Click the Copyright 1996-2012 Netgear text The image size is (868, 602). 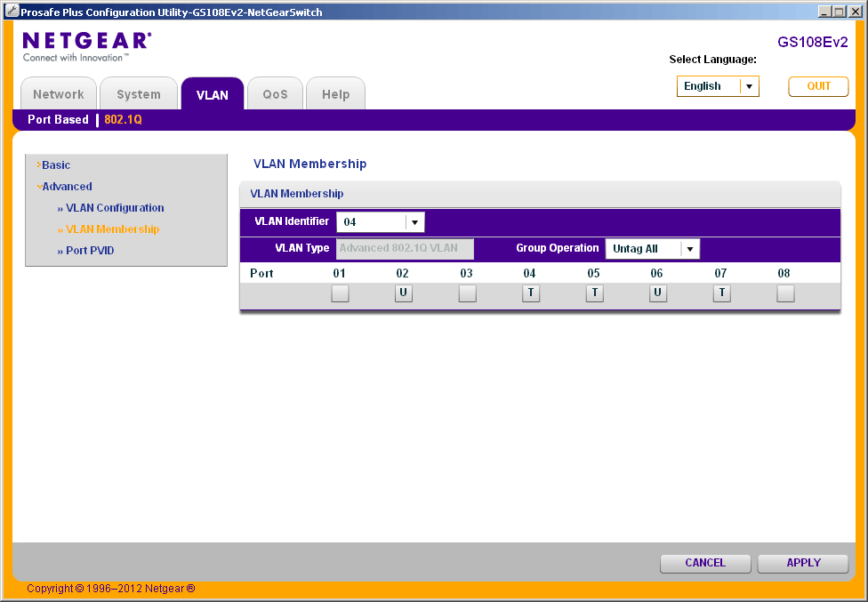[110, 589]
